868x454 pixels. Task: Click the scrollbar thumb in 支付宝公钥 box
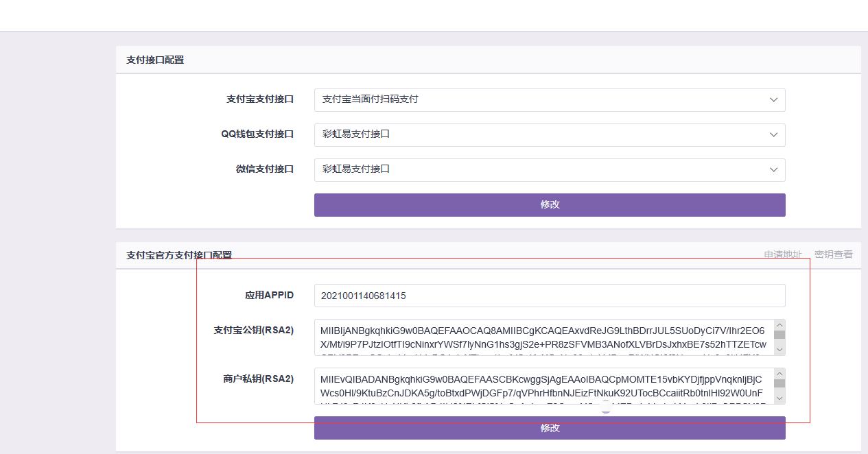(x=779, y=335)
